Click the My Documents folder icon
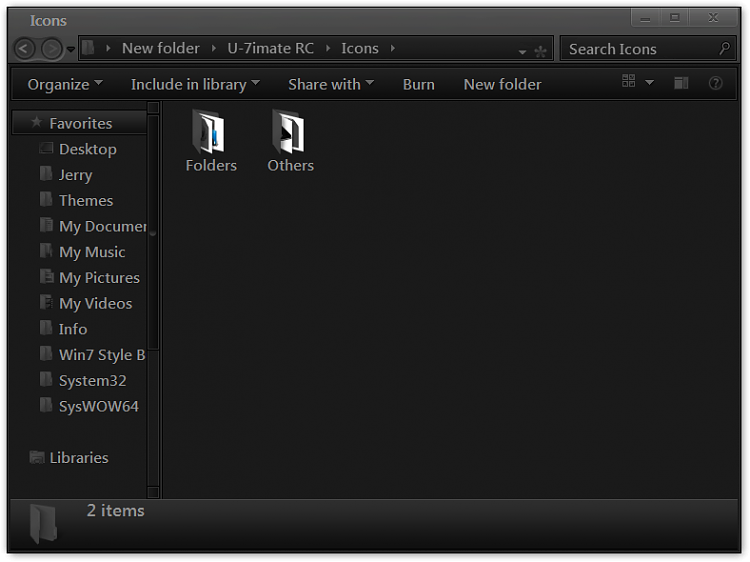 click(x=46, y=224)
